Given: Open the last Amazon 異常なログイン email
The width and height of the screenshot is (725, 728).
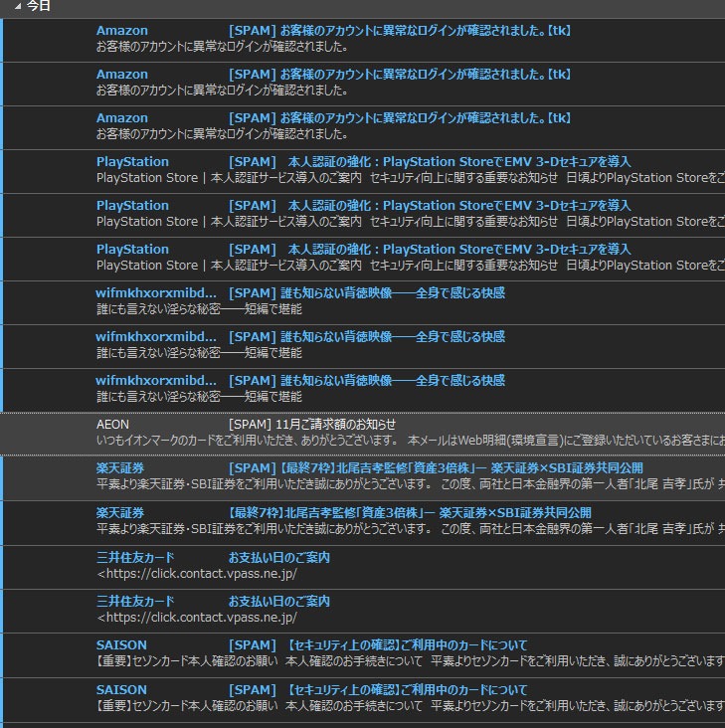Looking at the screenshot, I should pyautogui.click(x=362, y=127).
